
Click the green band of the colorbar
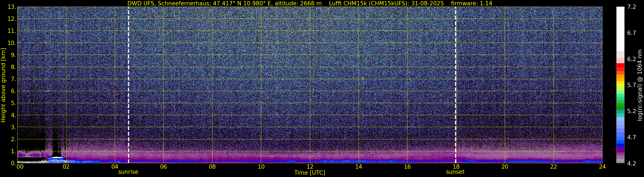tap(620, 105)
